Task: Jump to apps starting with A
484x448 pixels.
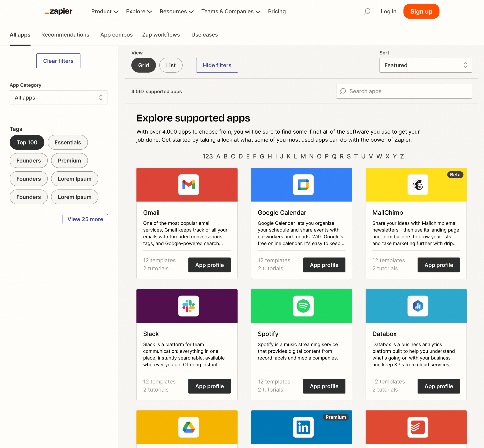Action: tap(218, 156)
